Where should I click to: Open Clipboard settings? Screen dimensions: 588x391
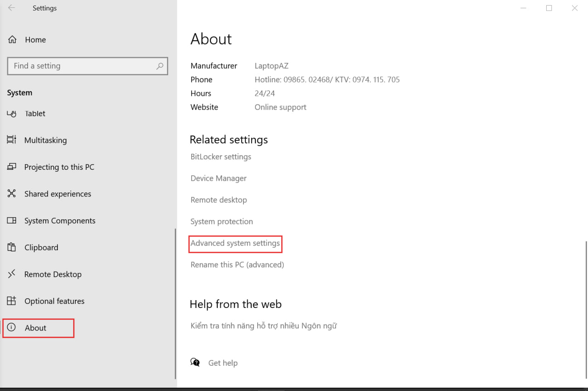41,247
